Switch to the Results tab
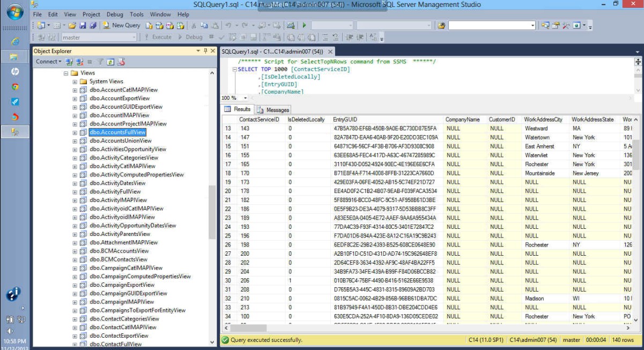The image size is (644, 350). (238, 109)
